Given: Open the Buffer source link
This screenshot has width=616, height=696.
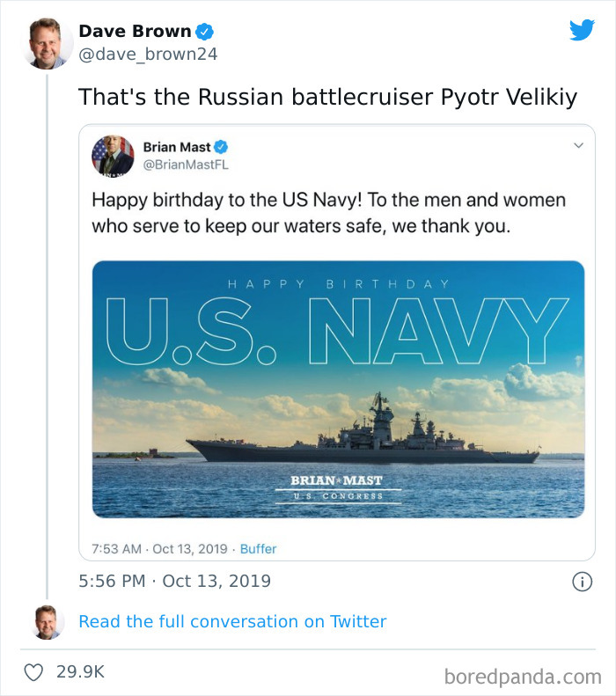Looking at the screenshot, I should point(258,548).
